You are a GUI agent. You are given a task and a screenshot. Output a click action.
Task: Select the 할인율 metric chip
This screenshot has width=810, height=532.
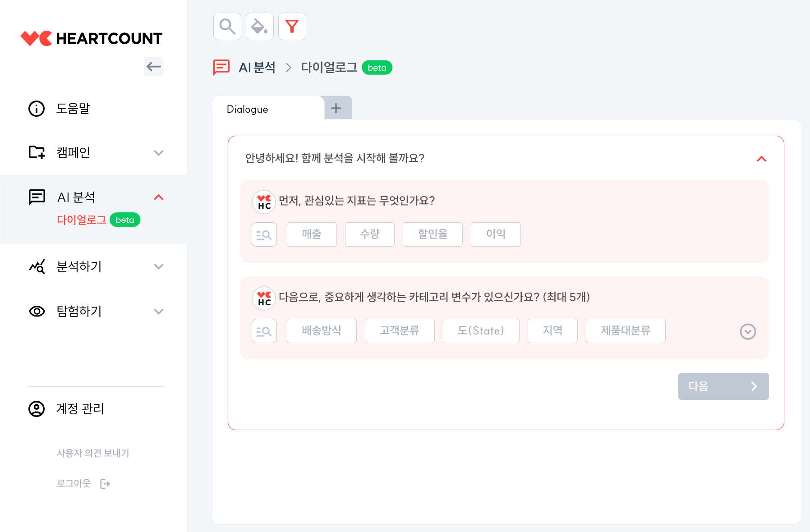[x=433, y=234]
